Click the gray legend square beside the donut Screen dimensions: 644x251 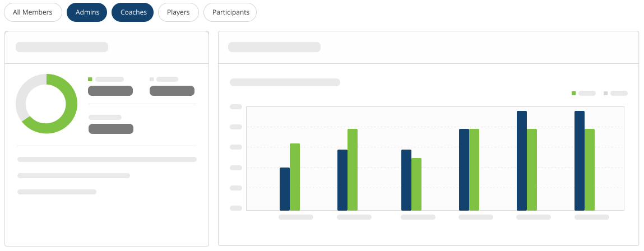(x=151, y=80)
